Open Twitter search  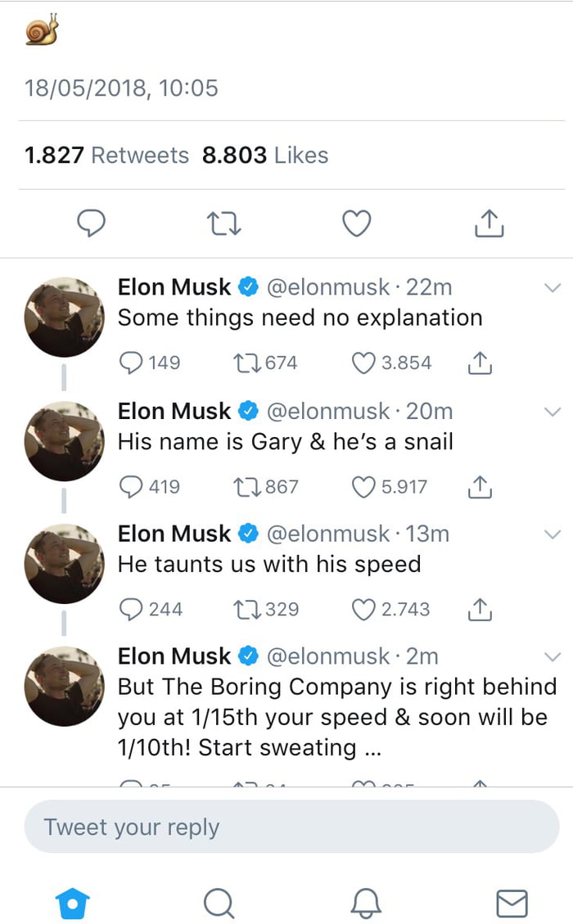[x=219, y=904]
